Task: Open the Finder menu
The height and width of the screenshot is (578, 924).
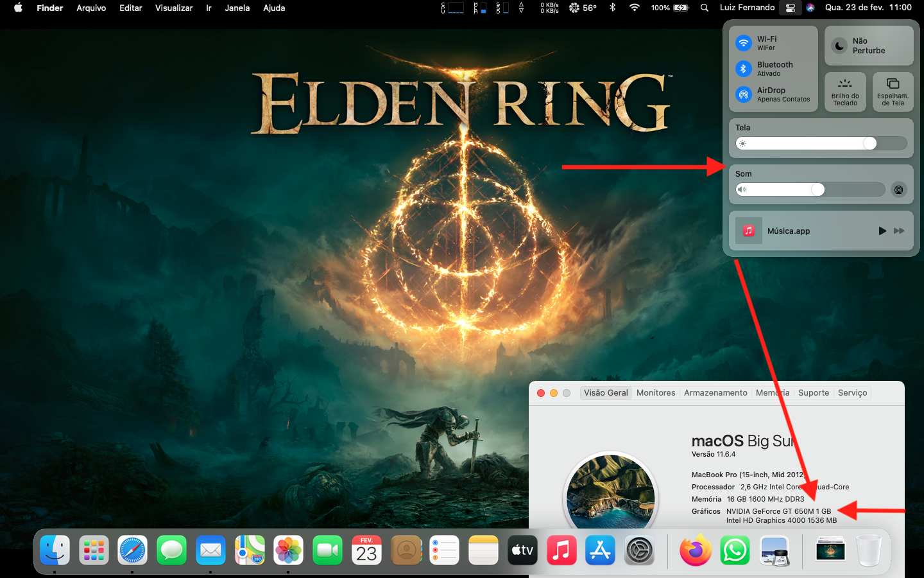Action: [49, 8]
